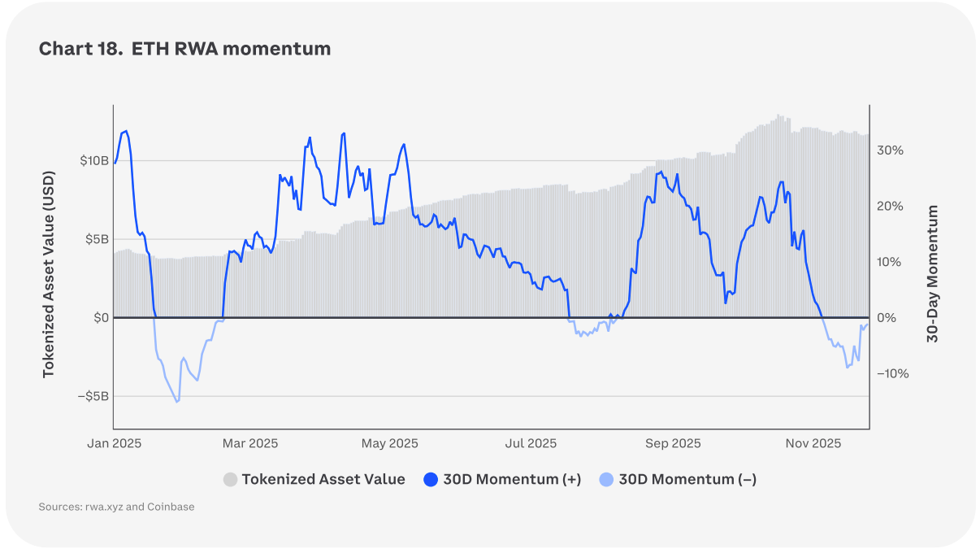
Task: Click the dark blue 30D Momentum (+) legend dot
Action: [x=431, y=480]
